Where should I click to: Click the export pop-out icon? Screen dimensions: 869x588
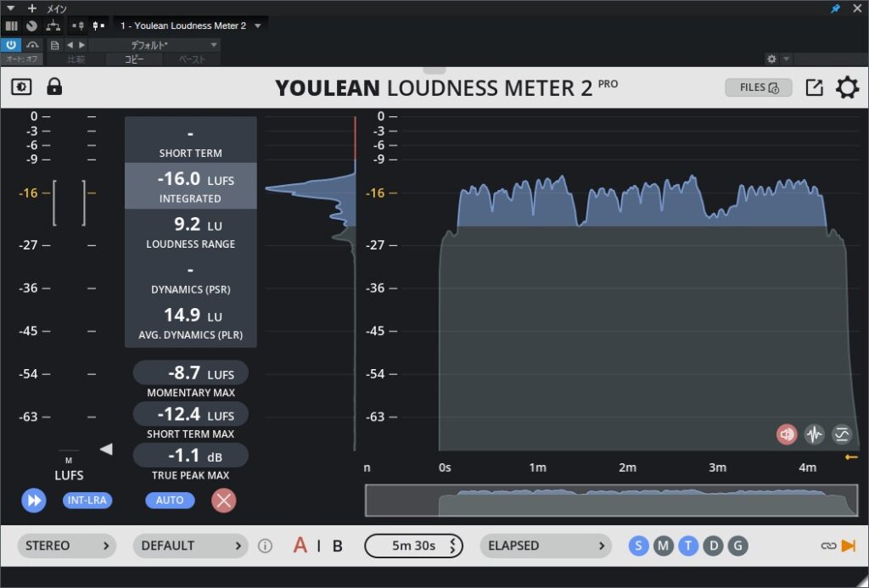coord(814,87)
